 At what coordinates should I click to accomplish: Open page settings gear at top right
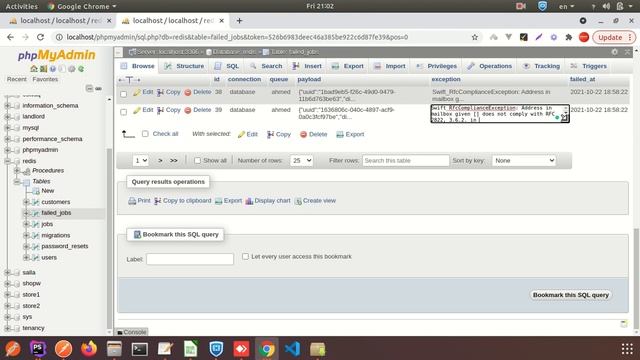pos(615,52)
